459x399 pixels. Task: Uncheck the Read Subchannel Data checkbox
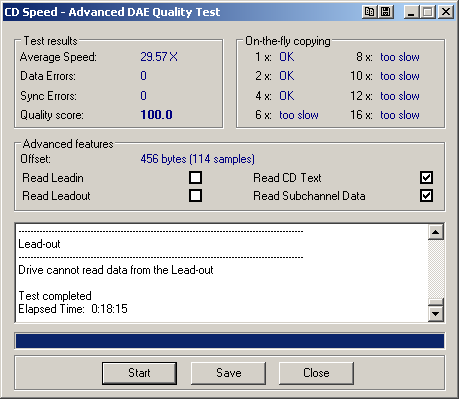coord(427,196)
